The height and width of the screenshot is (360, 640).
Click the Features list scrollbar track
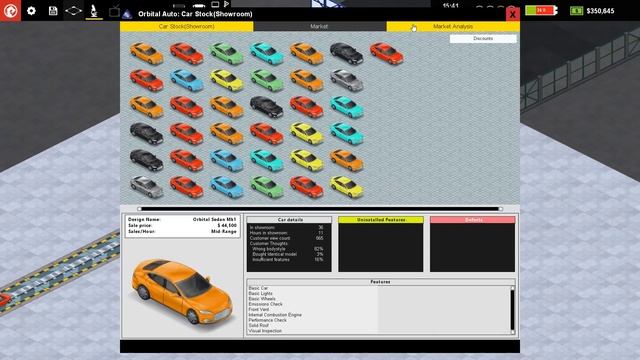tap(513, 310)
